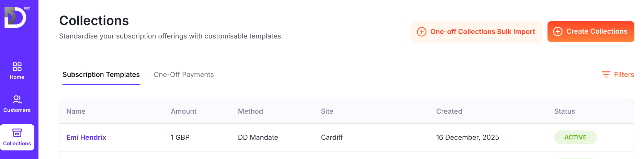
Task: Switch to One-Off Payments tab
Action: tap(183, 75)
